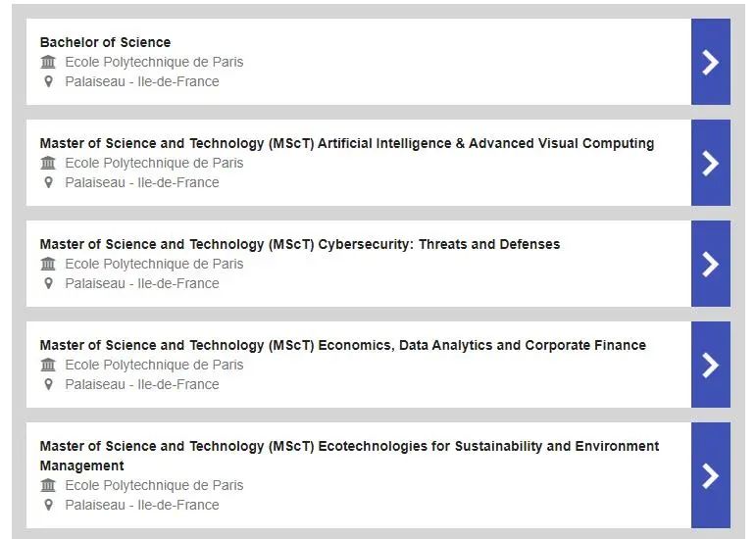Click the location pin in the Cybersecurity card

point(48,283)
